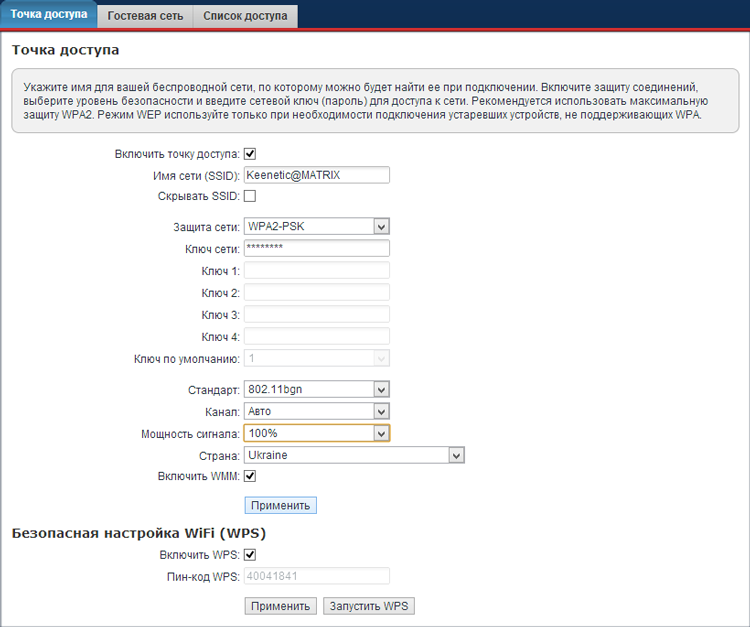
Task: Click the Ключ 1 input field
Action: [316, 271]
